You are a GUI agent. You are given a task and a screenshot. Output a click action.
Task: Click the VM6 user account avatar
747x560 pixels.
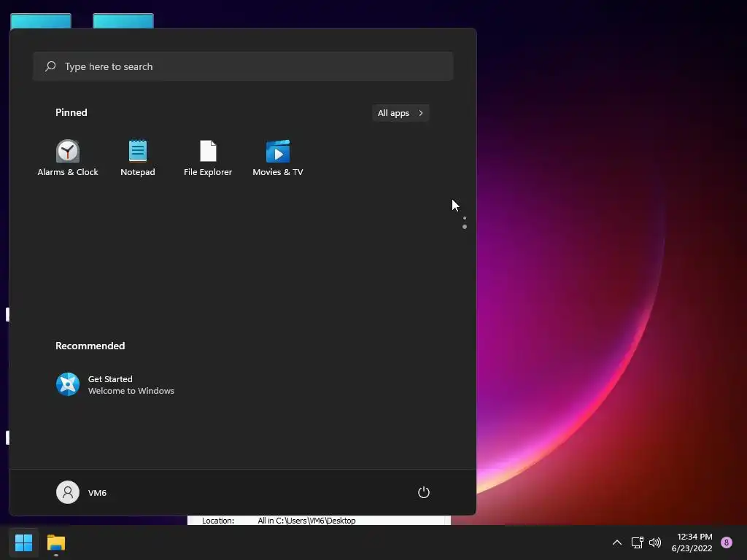(68, 492)
